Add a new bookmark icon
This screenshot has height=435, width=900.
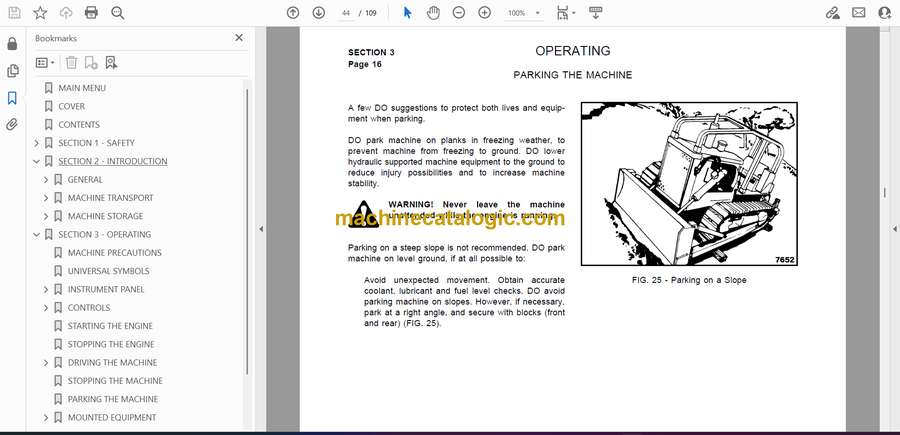pos(91,63)
